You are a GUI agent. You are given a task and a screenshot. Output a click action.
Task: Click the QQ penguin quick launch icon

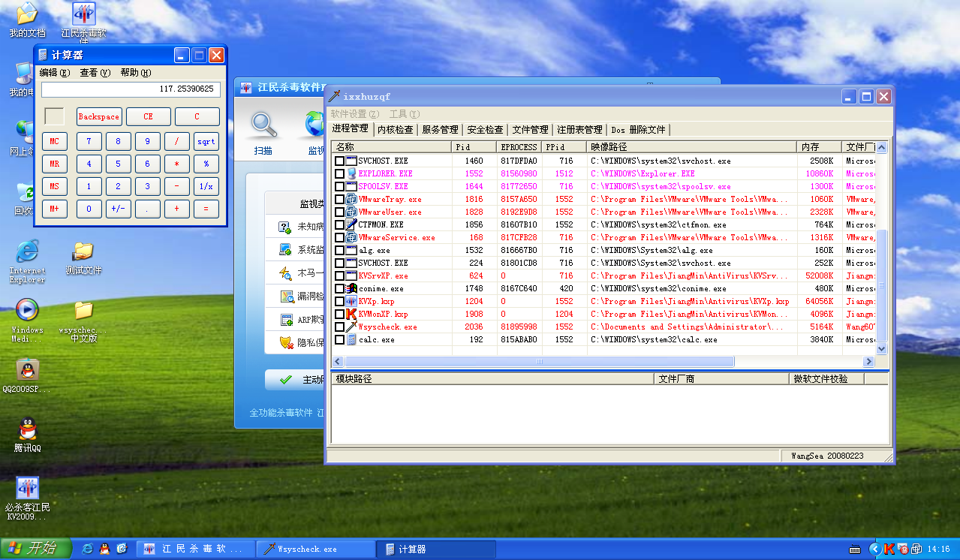pyautogui.click(x=104, y=549)
